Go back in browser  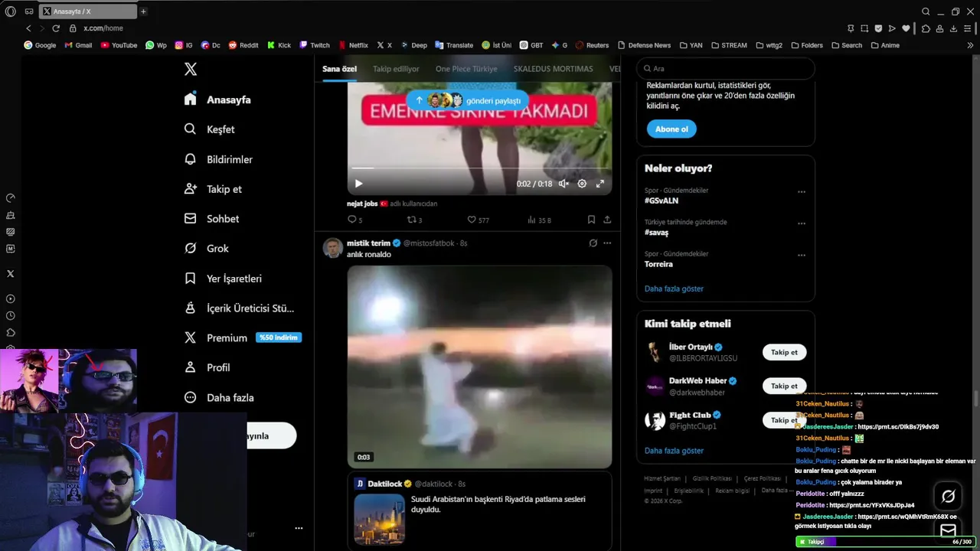tap(28, 28)
